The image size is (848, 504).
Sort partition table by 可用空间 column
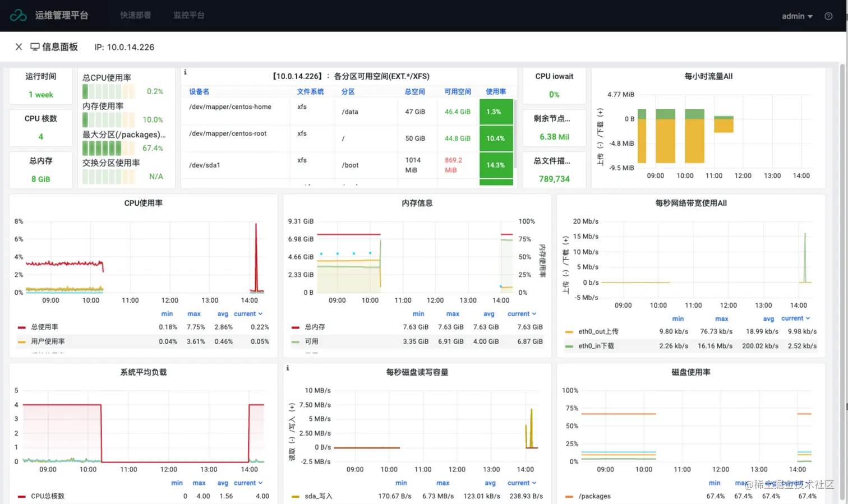(458, 91)
